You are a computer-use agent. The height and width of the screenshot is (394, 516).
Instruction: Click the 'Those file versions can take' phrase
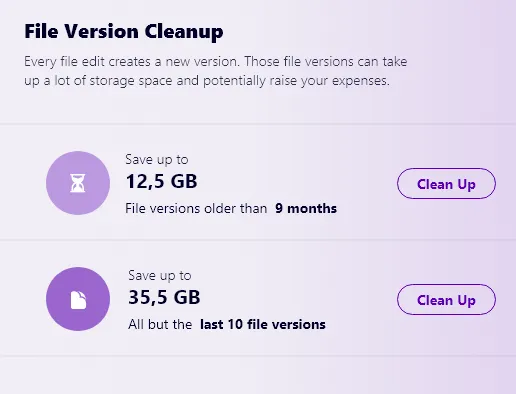pyautogui.click(x=326, y=62)
